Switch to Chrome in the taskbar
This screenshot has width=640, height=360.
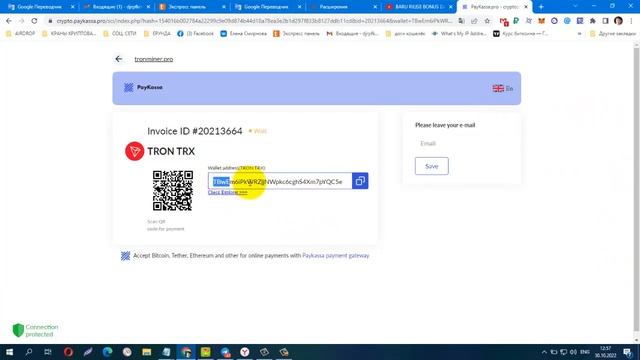(x=186, y=352)
